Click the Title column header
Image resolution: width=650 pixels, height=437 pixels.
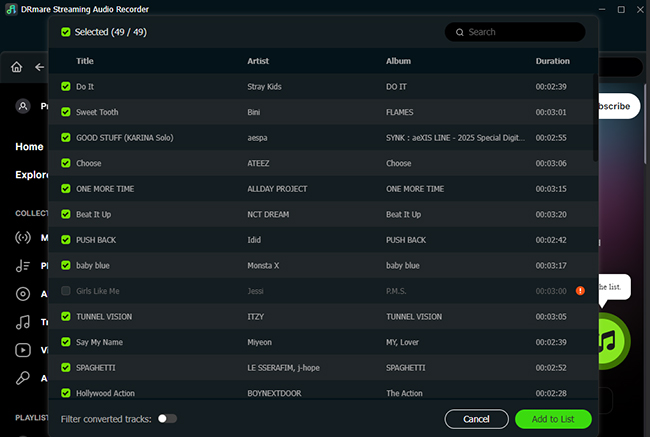click(x=85, y=61)
